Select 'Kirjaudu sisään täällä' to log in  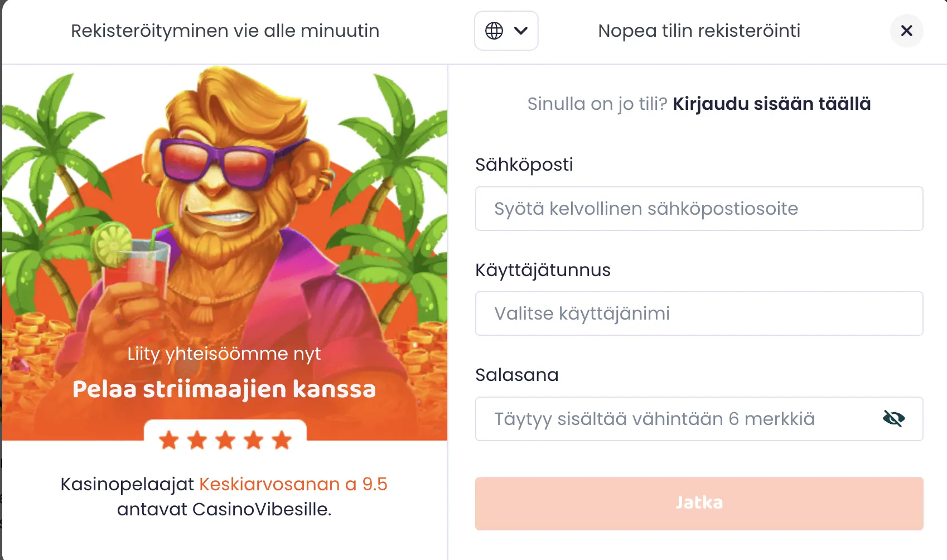[772, 103]
